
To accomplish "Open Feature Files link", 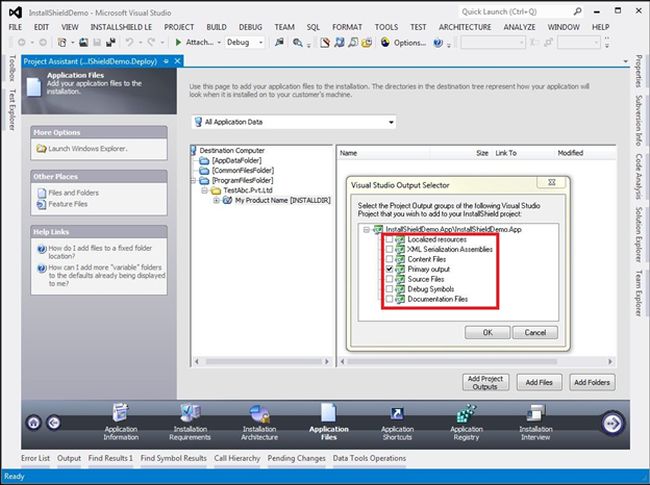I will click(68, 204).
